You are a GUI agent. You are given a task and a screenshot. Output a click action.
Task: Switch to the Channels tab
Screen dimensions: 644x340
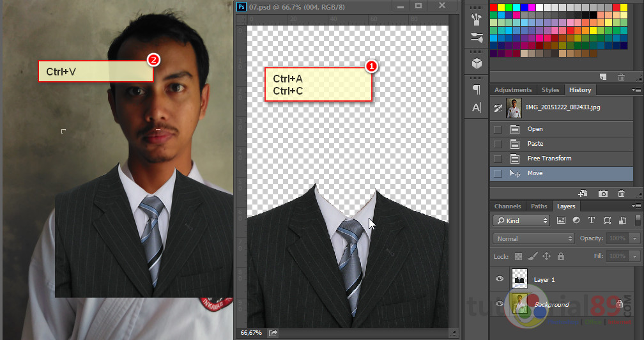507,206
